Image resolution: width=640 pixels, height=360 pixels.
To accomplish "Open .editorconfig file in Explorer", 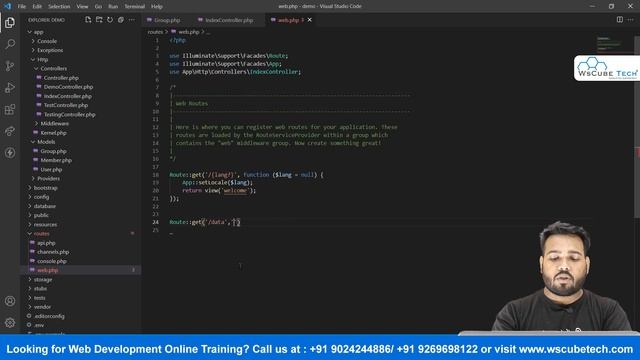I will click(x=49, y=316).
